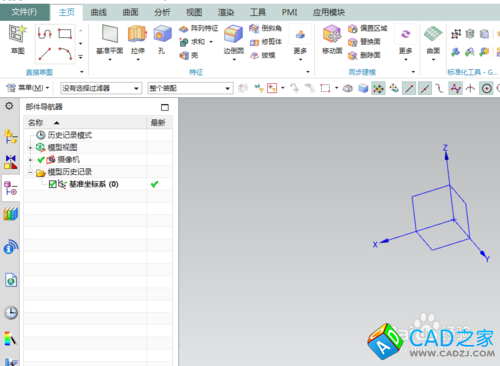Choose the 移动面 move face tool
Image resolution: width=500 pixels, height=366 pixels.
click(x=332, y=39)
